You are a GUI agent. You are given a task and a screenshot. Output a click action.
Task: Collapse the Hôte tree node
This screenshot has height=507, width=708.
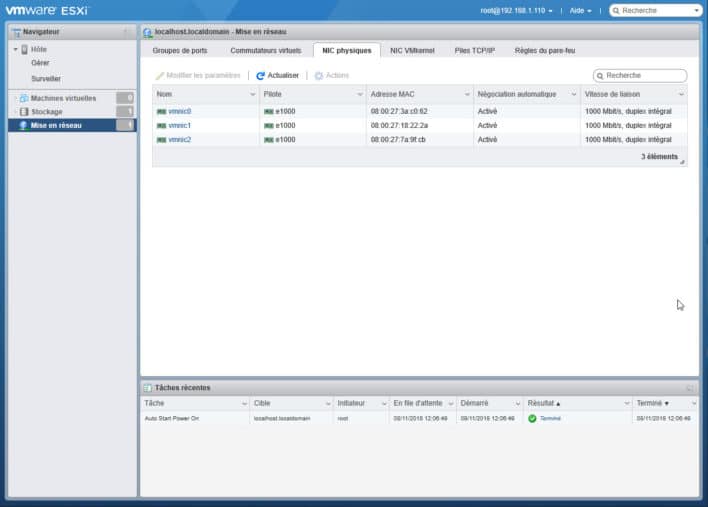point(15,49)
